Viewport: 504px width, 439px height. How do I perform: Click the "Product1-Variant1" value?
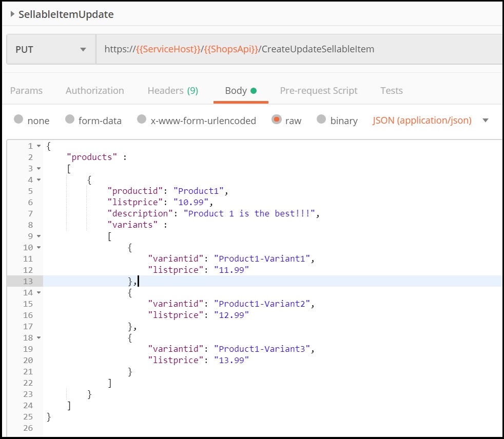(x=262, y=259)
